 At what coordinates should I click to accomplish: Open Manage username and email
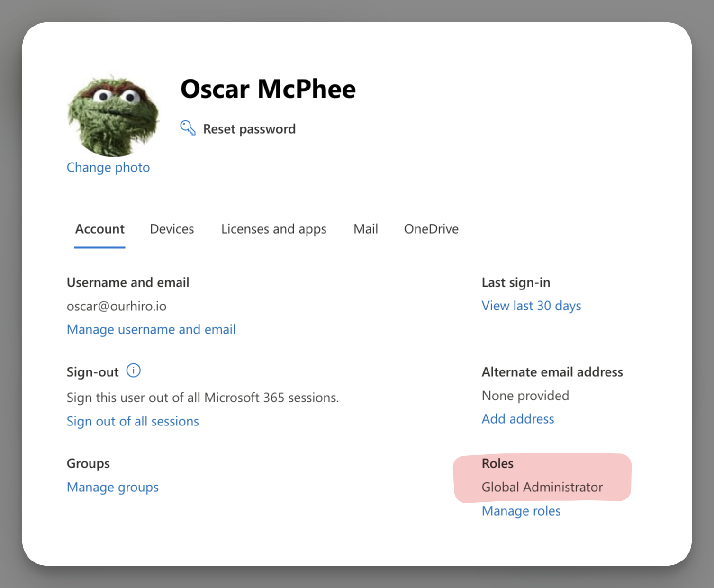(x=151, y=329)
